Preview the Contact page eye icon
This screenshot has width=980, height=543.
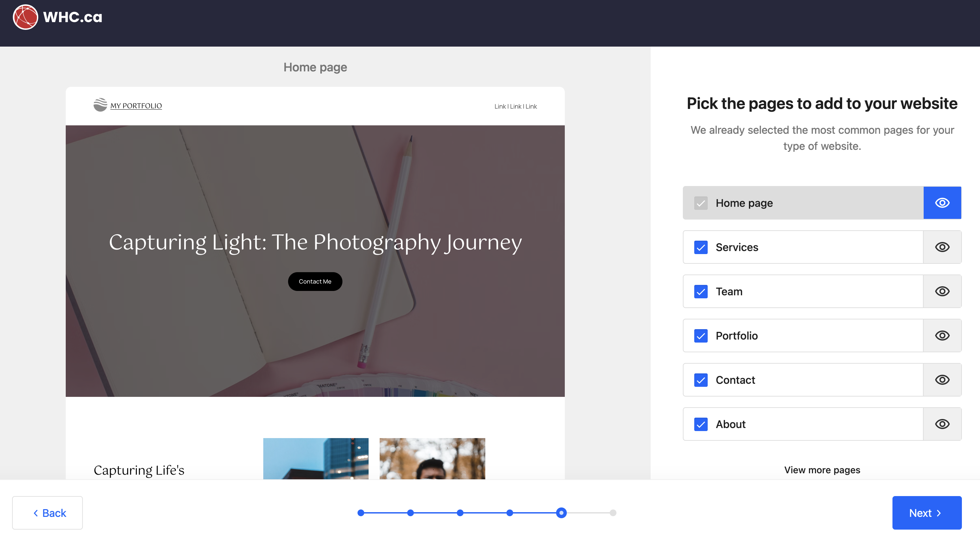(942, 380)
